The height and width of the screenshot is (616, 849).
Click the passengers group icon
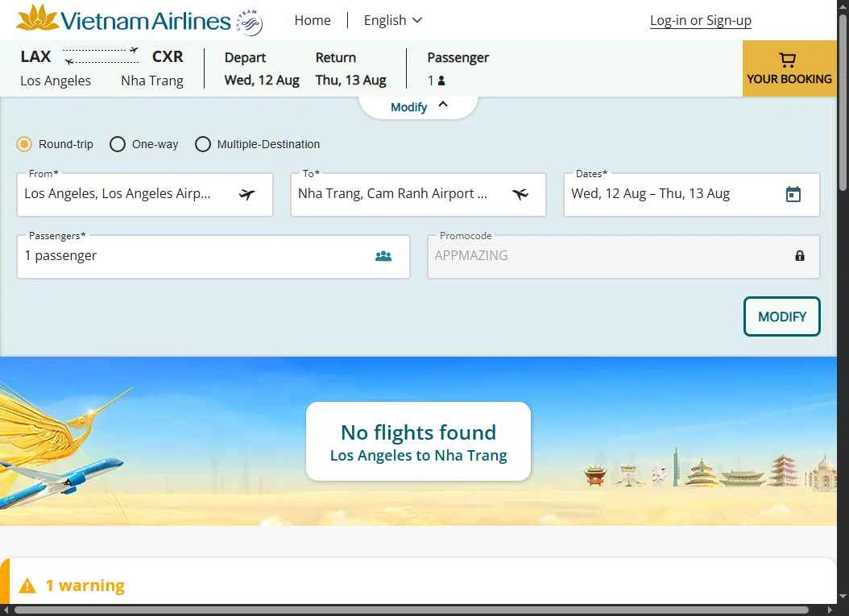point(383,255)
